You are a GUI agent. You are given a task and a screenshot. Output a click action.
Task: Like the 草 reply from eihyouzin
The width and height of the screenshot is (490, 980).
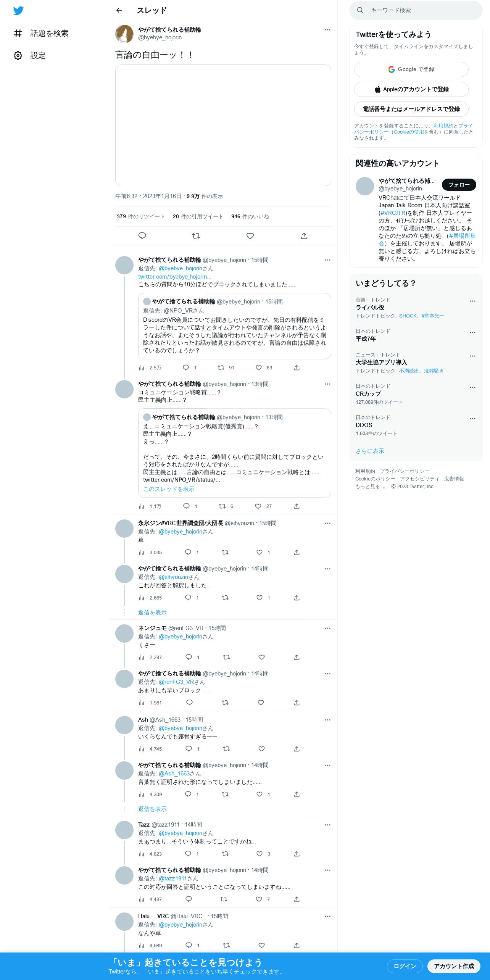(x=260, y=552)
